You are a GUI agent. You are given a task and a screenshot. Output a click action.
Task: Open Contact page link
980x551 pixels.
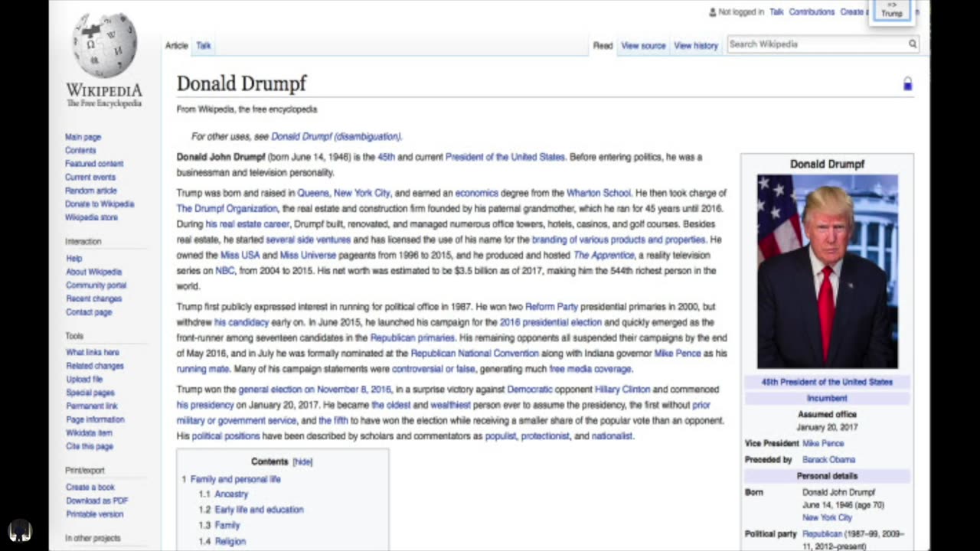pos(89,312)
